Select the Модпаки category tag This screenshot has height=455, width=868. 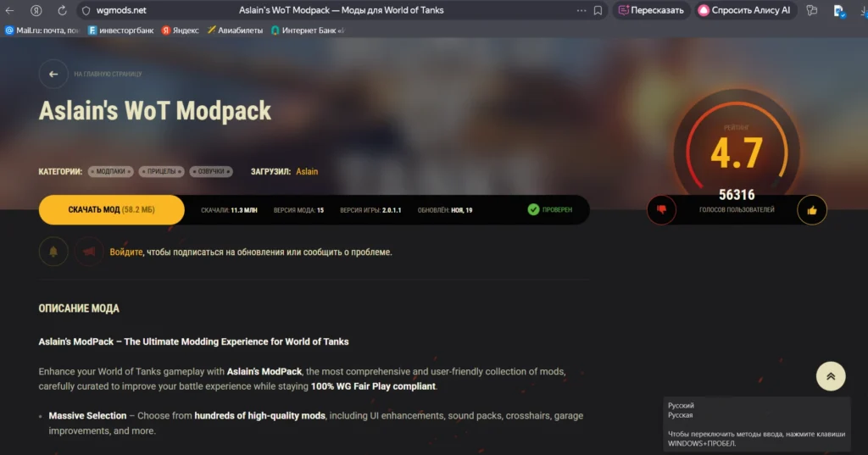(x=111, y=171)
